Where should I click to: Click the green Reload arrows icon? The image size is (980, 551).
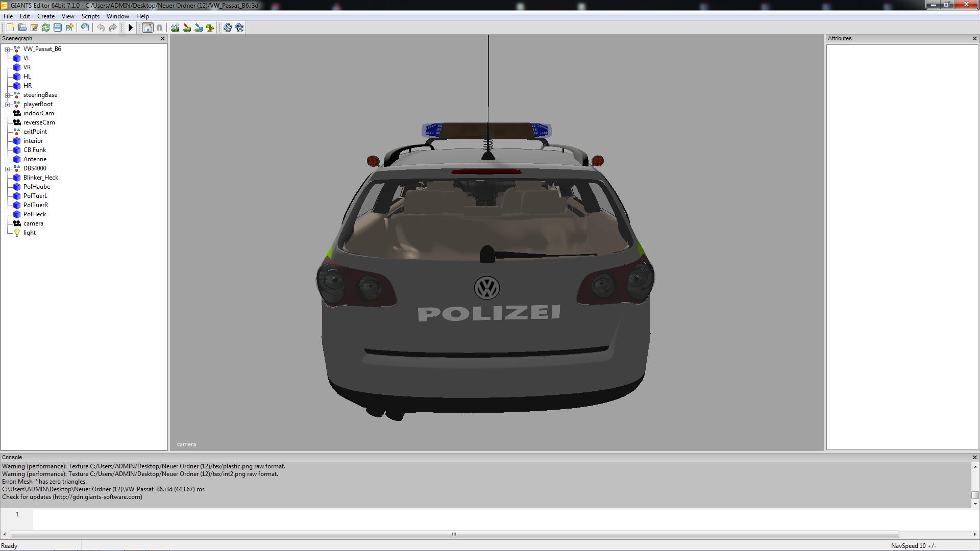pyautogui.click(x=46, y=28)
